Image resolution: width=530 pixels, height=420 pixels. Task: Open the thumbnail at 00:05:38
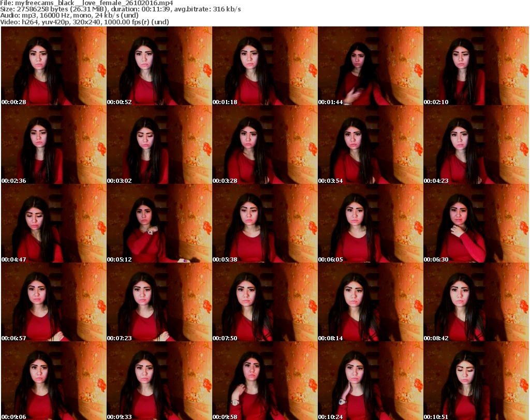(264, 224)
